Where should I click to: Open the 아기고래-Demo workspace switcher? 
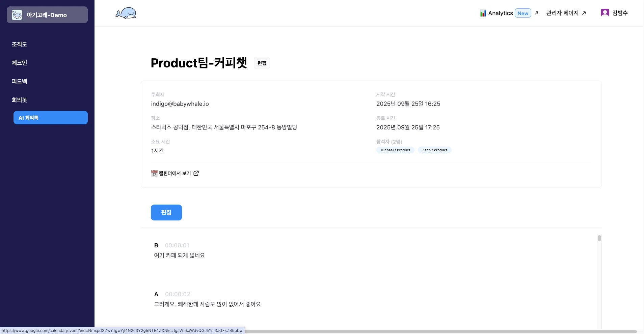(x=47, y=15)
